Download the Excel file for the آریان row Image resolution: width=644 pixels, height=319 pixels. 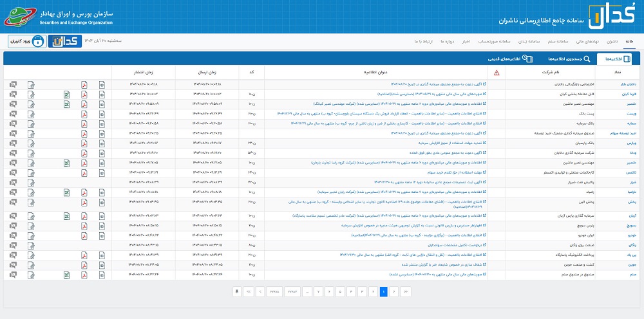pyautogui.click(x=66, y=216)
